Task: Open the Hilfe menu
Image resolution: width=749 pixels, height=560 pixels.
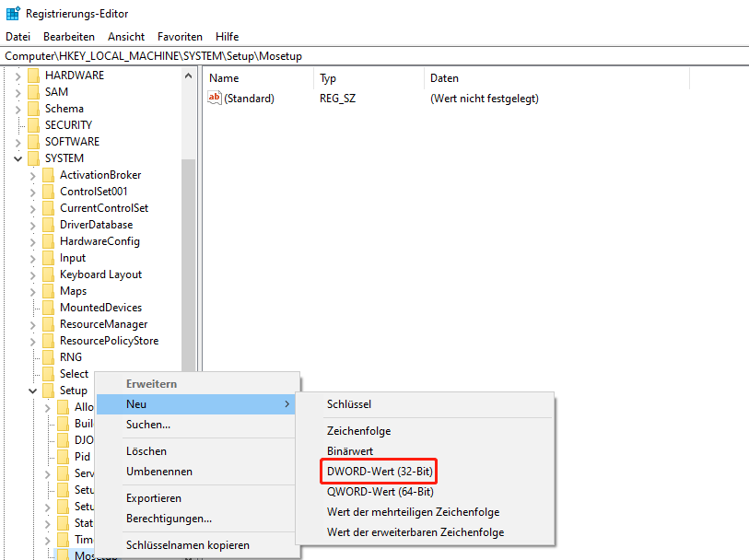Action: pos(227,37)
